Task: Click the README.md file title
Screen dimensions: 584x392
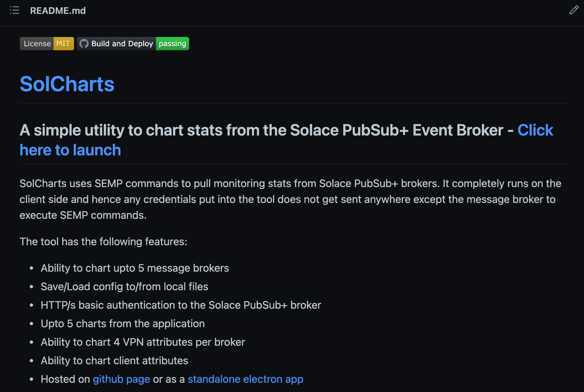Action: (x=58, y=11)
